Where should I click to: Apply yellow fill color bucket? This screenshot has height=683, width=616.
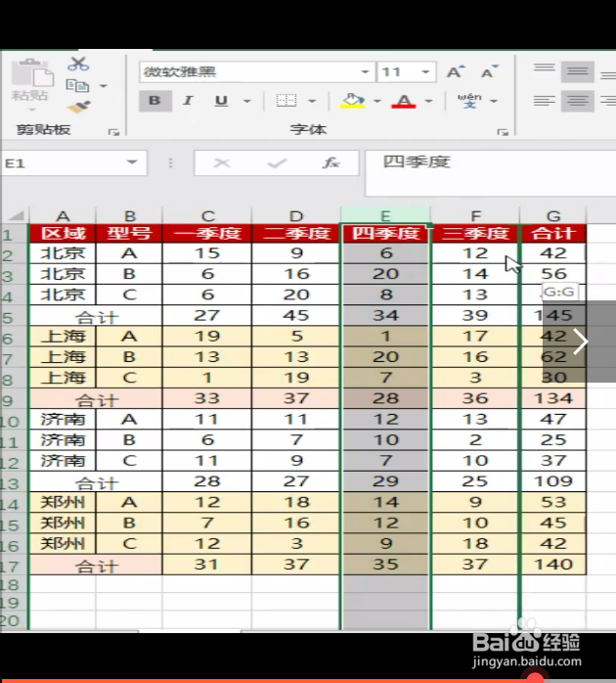point(352,101)
